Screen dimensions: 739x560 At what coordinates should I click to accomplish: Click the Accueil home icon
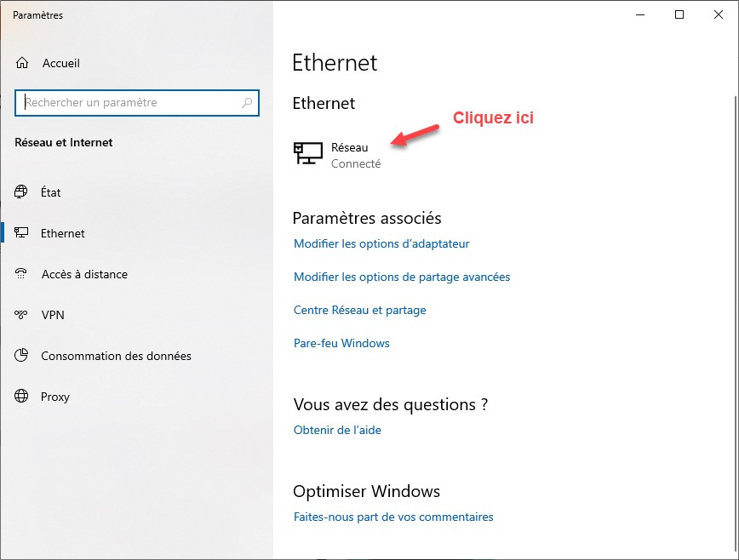click(22, 63)
